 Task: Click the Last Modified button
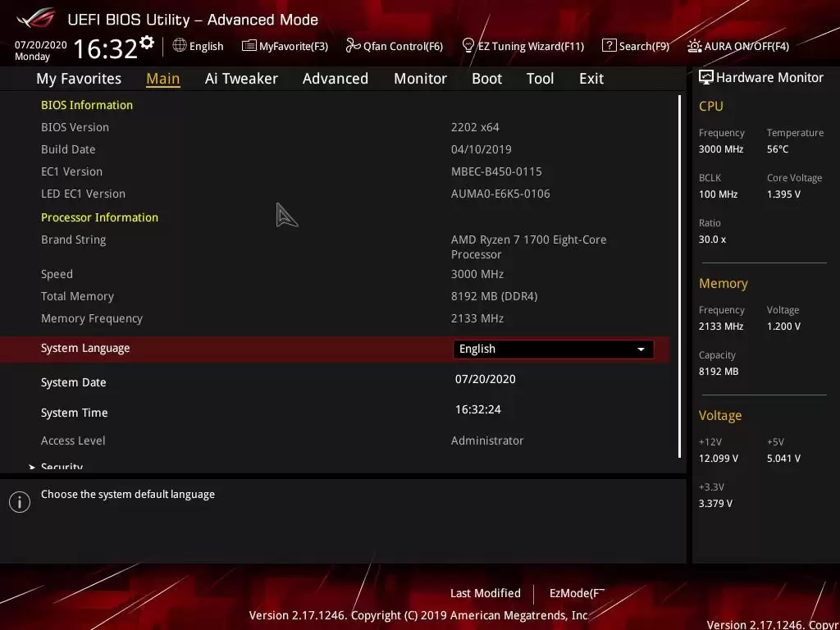click(x=485, y=593)
